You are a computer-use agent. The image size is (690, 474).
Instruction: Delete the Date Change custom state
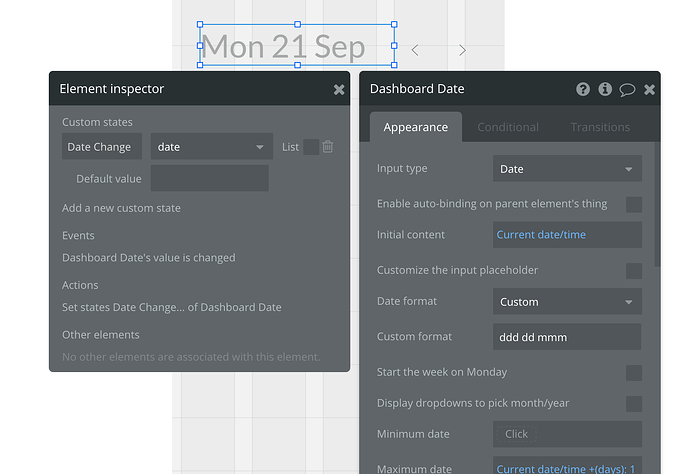click(x=328, y=147)
